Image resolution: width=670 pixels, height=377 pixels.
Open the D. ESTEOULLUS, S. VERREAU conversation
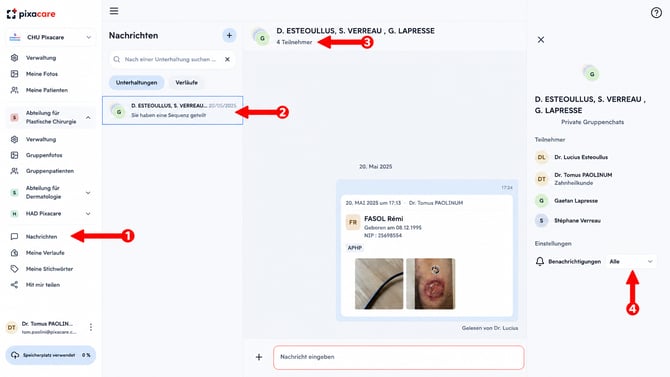point(173,110)
